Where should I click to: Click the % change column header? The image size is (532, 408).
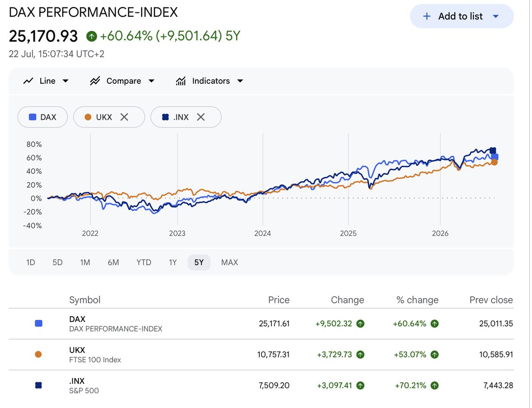click(417, 300)
